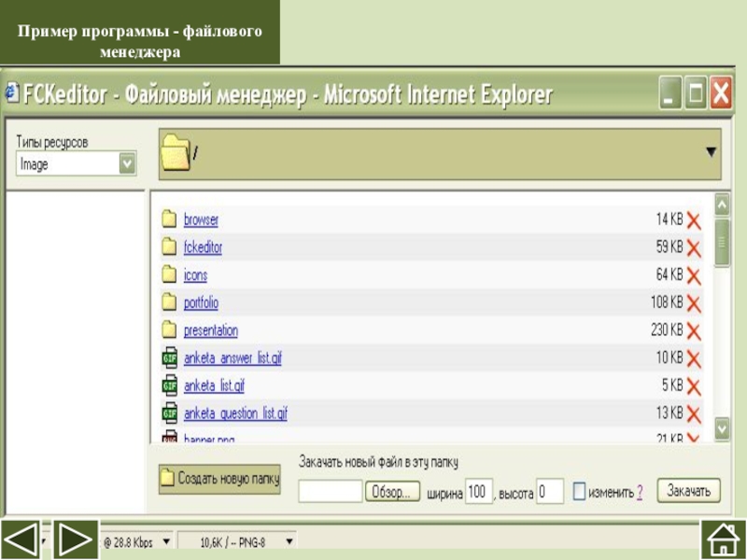Click the folder icon beside fckeditor
This screenshot has height=560, width=747.
tap(169, 246)
